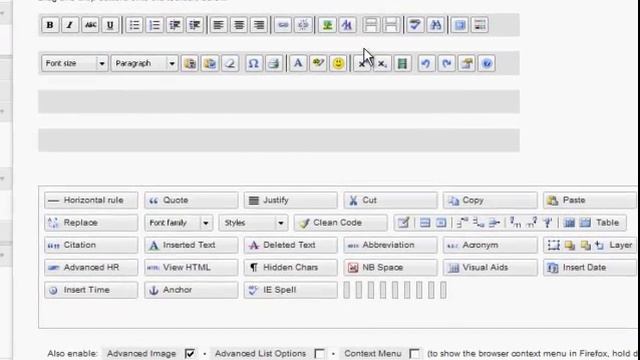Click the kitchen sink toolbar icon
The width and height of the screenshot is (640, 360).
480,25
